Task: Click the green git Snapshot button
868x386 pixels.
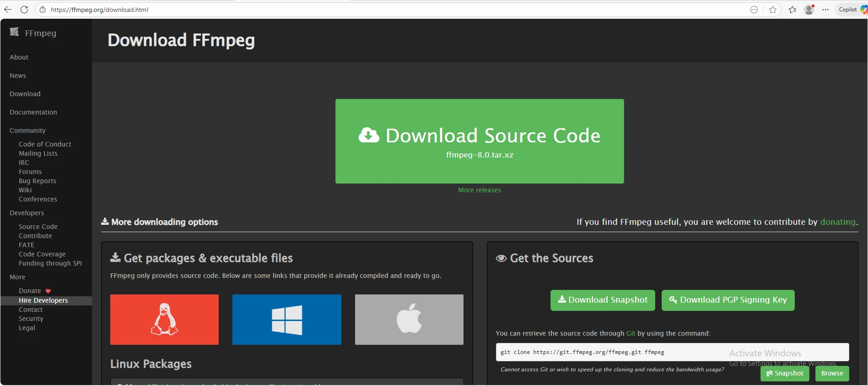Action: [784, 373]
